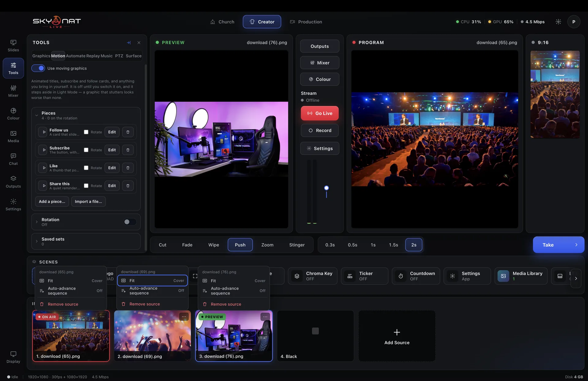The width and height of the screenshot is (588, 381).
Task: Change Auto-advance sequence for download (76).png
Action: coord(234,291)
